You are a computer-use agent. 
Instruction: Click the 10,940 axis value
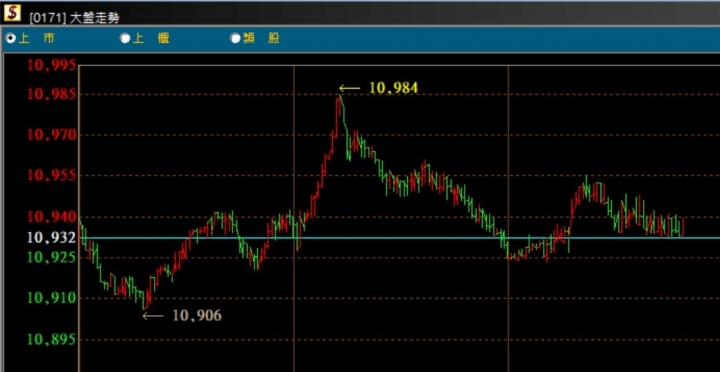[x=51, y=216]
